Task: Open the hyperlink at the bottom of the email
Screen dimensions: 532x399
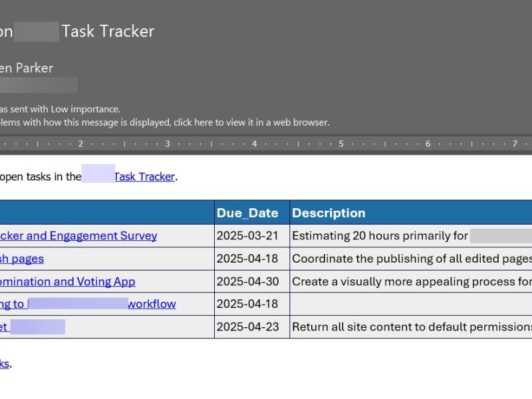Action: pyautogui.click(x=7, y=364)
